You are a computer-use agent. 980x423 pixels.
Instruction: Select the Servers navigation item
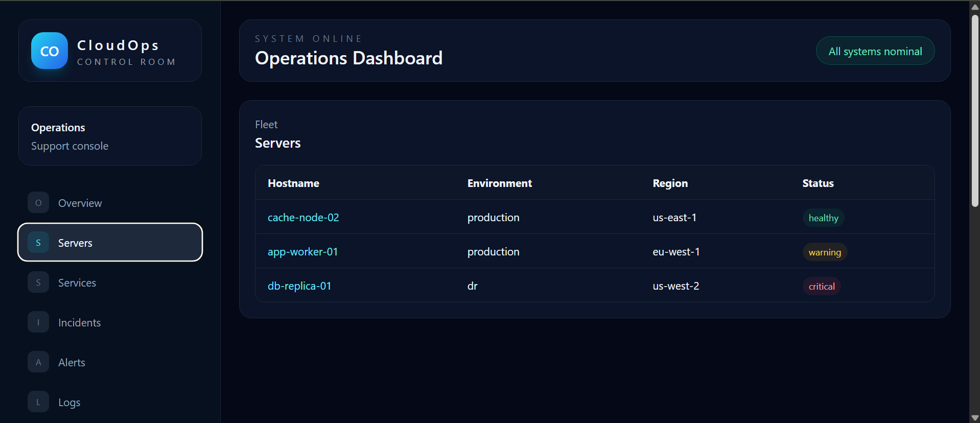[110, 242]
